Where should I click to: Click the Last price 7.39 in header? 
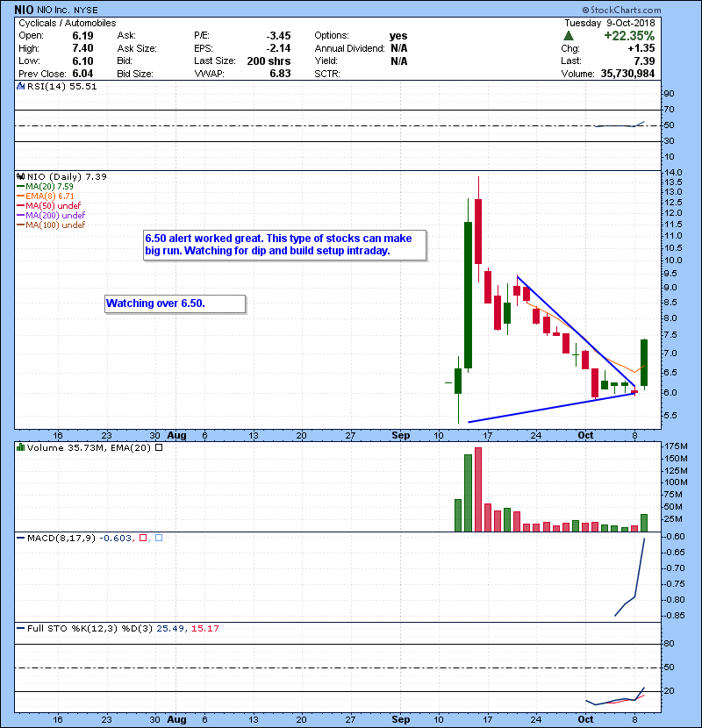click(644, 61)
